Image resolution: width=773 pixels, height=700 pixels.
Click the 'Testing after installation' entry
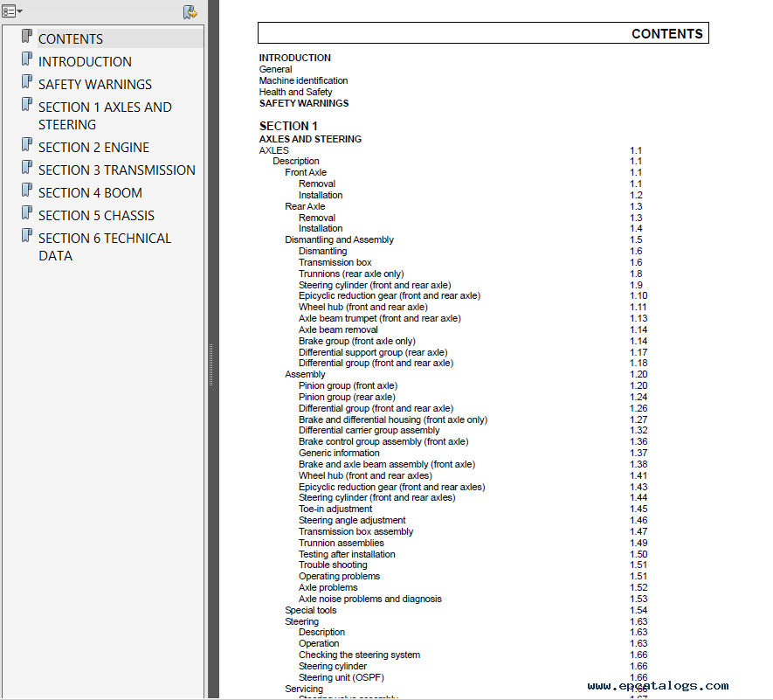[x=347, y=554]
